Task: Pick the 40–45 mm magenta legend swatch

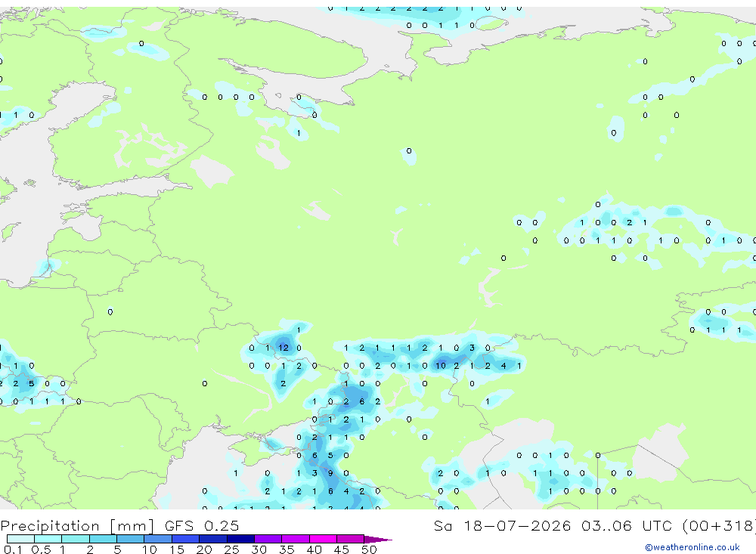Action: 323,539
